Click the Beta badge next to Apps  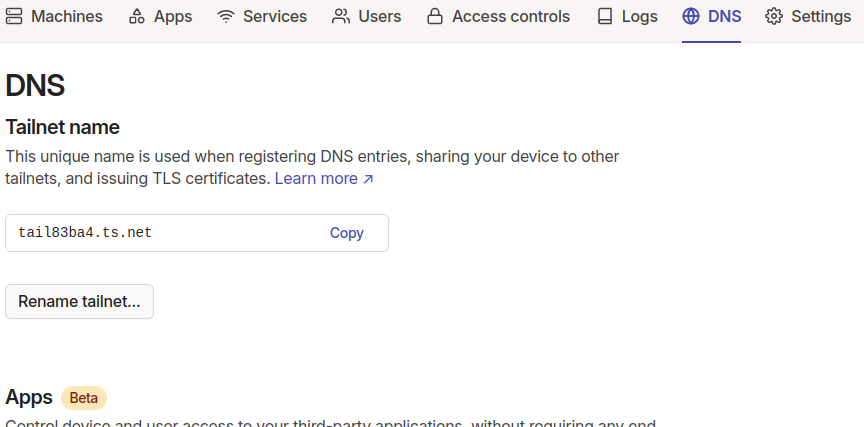pos(84,398)
